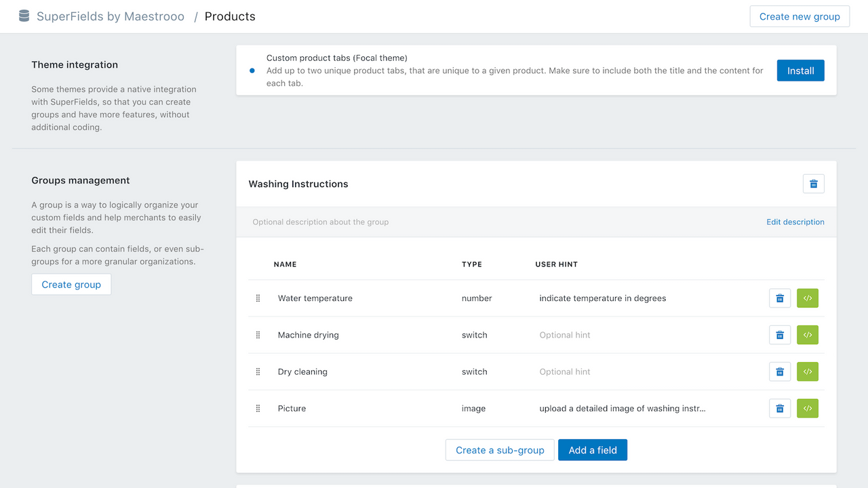Delete the Machine drying field
The image size is (868, 488).
pos(779,334)
